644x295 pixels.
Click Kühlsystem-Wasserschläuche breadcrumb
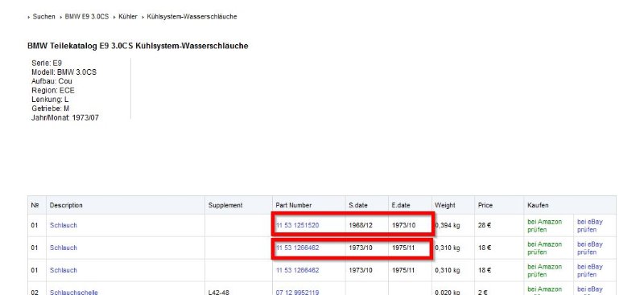pyautogui.click(x=192, y=17)
